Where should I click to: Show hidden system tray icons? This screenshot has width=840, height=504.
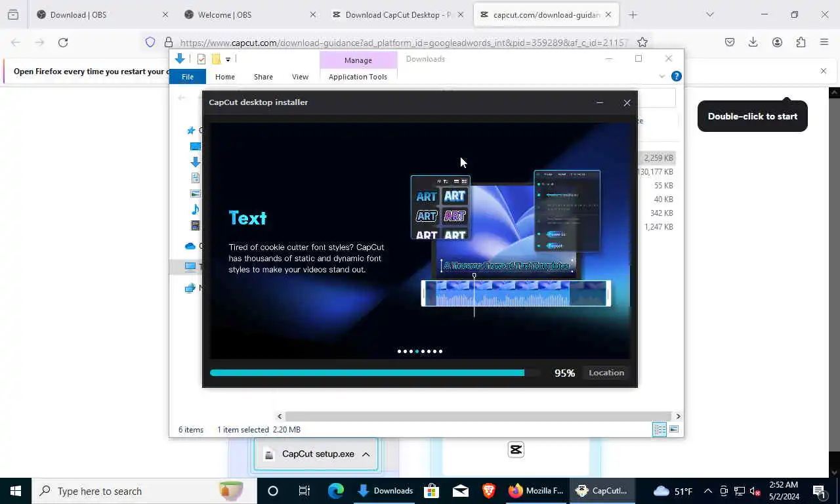pyautogui.click(x=708, y=491)
